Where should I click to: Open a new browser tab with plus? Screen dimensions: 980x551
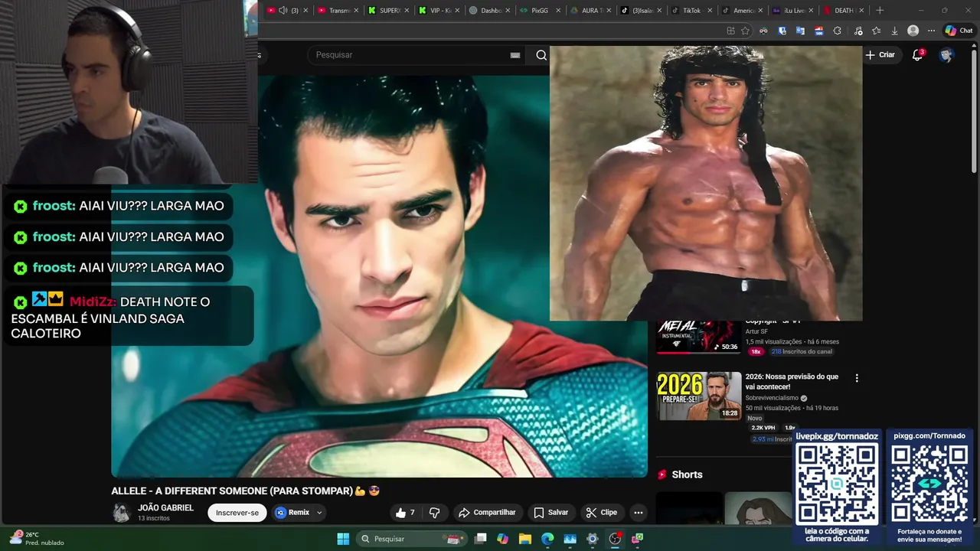pos(880,11)
